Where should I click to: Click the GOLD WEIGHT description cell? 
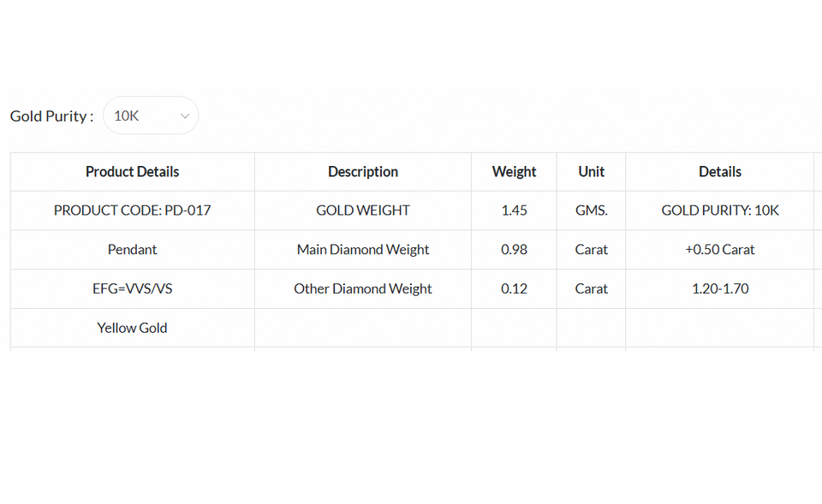point(363,210)
